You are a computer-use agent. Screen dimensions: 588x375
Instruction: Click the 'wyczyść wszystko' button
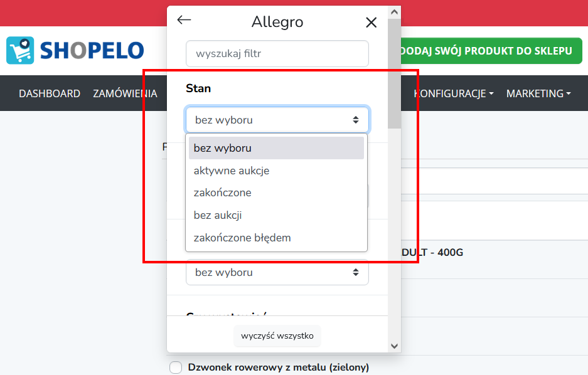tap(277, 335)
